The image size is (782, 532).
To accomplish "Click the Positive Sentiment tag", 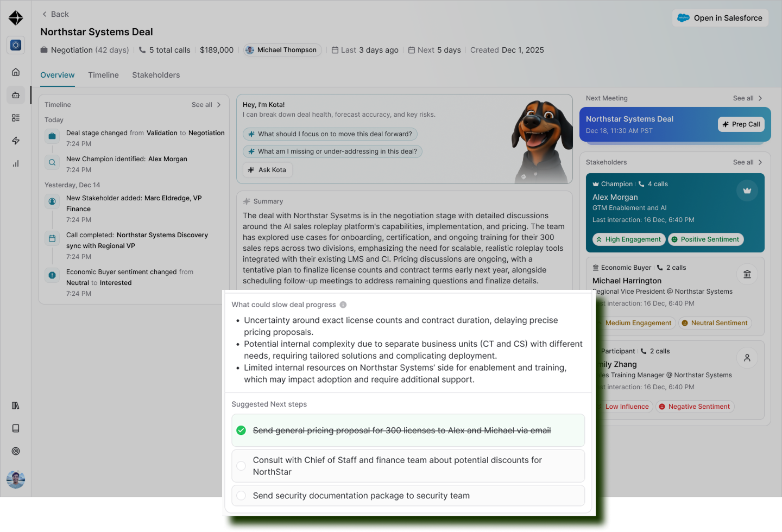I will [705, 239].
